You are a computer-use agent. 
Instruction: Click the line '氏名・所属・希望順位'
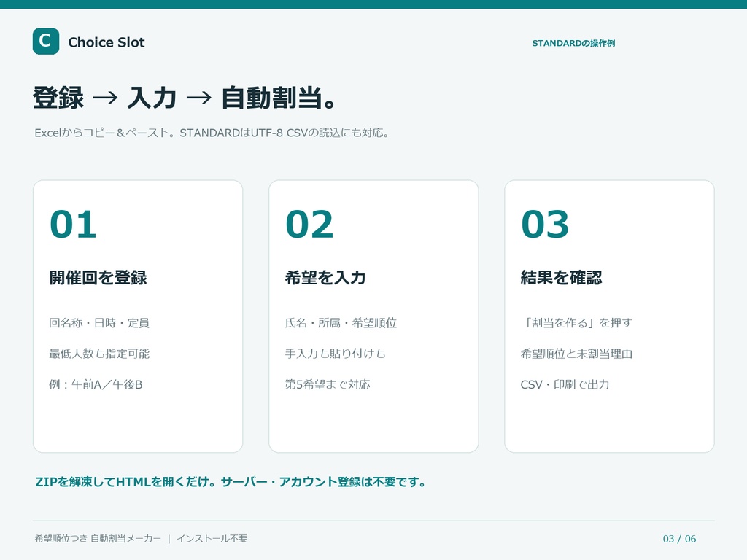(x=341, y=323)
